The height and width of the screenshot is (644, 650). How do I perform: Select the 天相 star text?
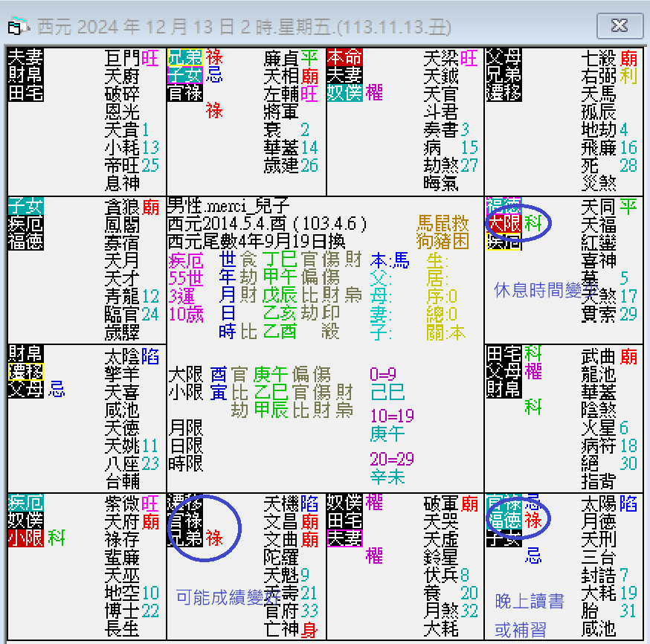(281, 77)
